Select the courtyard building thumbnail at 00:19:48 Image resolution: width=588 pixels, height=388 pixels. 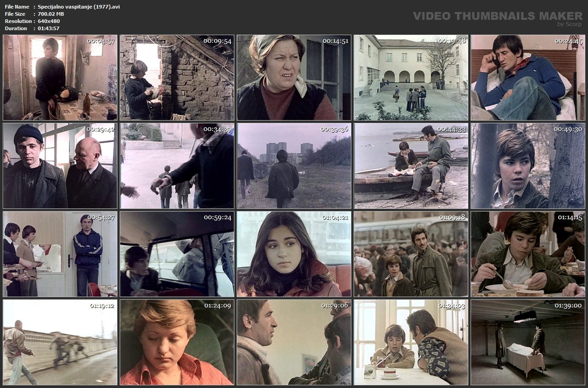point(411,78)
